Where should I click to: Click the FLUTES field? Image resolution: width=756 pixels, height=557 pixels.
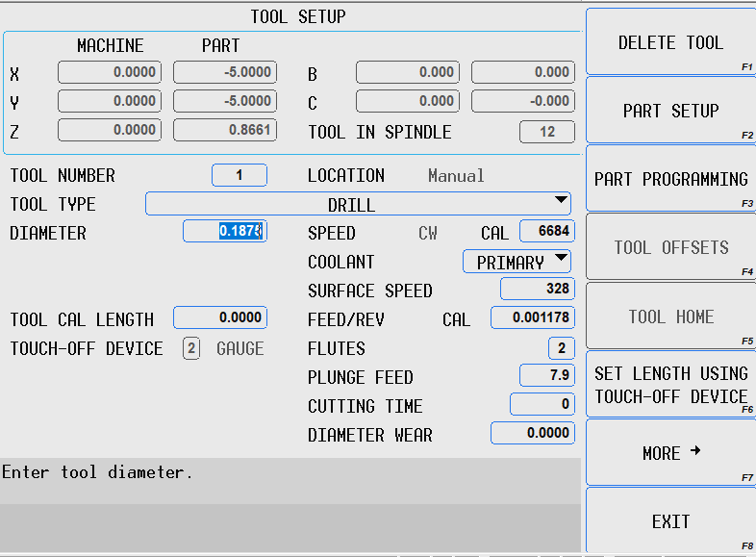[x=561, y=348]
